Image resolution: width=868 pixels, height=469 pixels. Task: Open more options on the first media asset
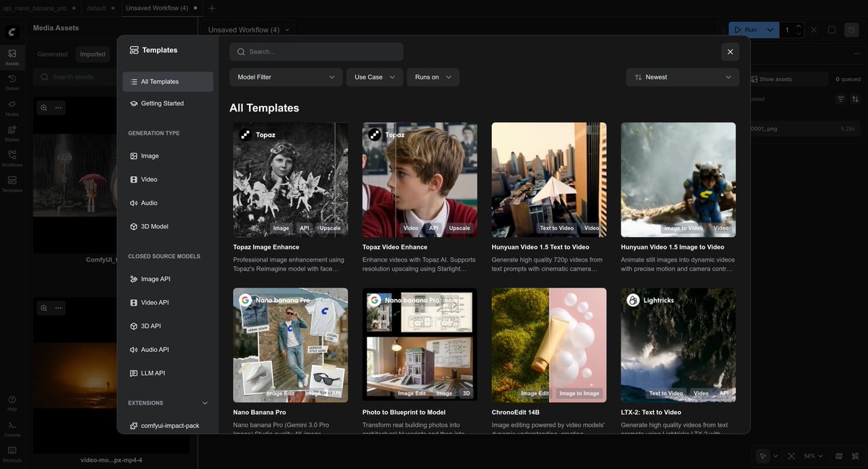point(59,108)
